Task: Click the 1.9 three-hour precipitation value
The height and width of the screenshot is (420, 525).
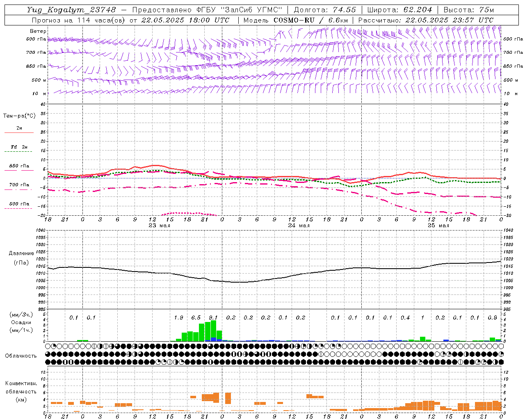Action: tap(178, 318)
